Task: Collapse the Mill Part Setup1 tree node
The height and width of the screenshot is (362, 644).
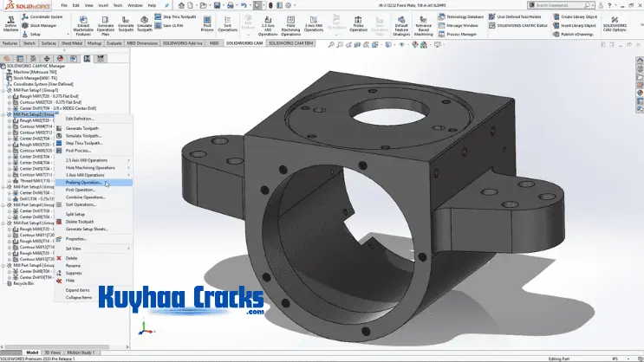Action: (3, 89)
